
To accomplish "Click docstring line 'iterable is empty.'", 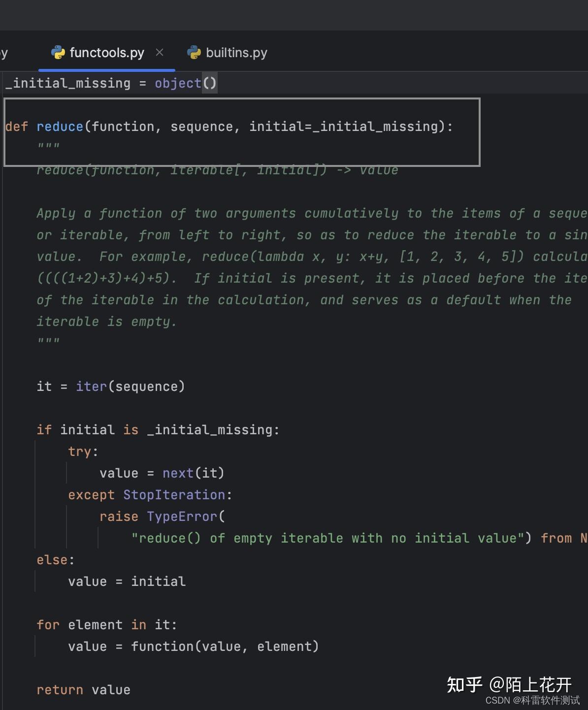I will 106,322.
